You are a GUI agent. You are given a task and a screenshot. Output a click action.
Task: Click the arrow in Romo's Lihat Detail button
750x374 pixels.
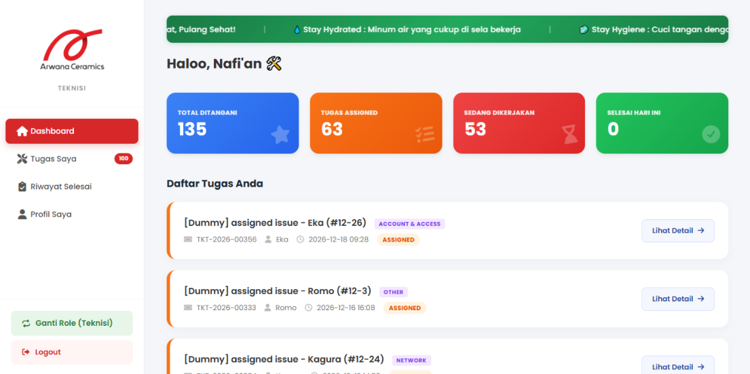point(701,299)
